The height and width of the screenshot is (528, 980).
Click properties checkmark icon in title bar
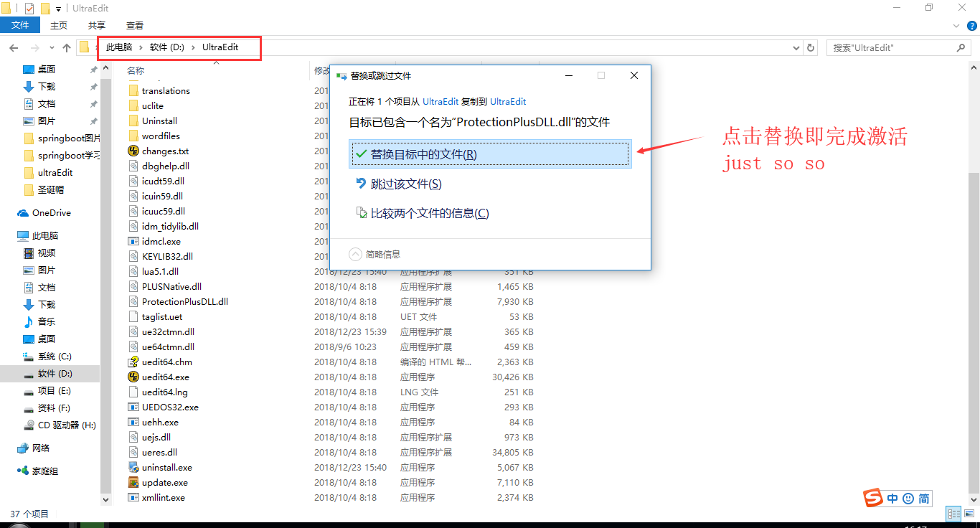coord(29,9)
